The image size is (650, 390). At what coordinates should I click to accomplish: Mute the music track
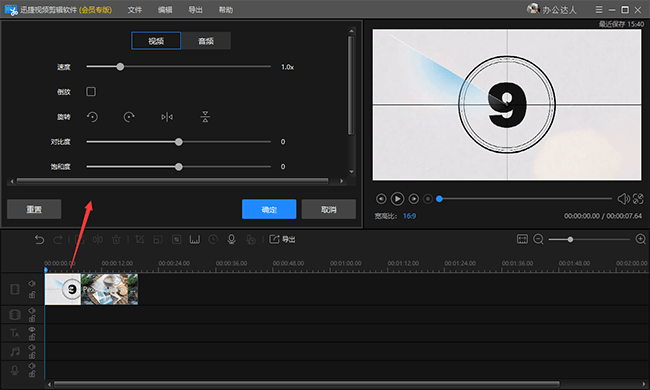tap(32, 348)
